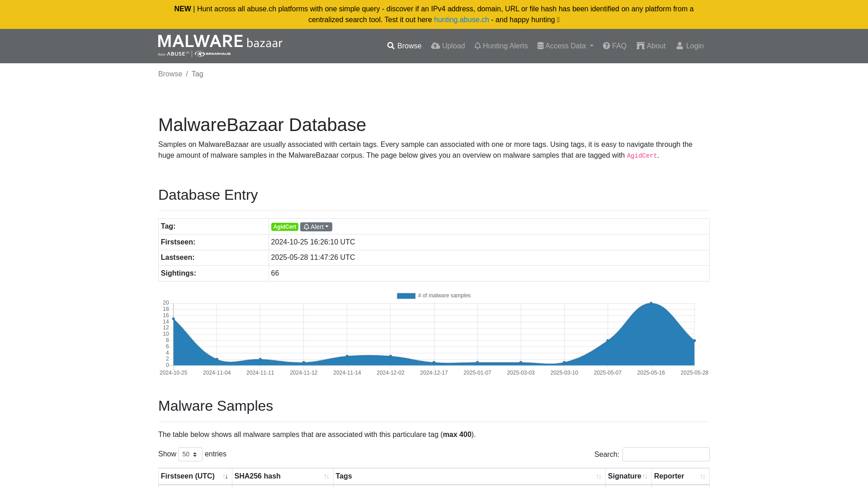Click the FAQ question mark icon
The image size is (868, 488).
coord(606,46)
